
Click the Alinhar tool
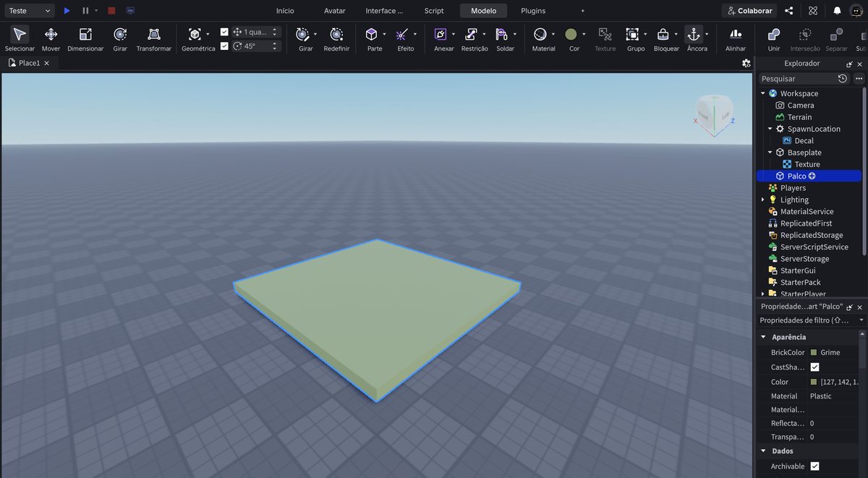point(736,39)
